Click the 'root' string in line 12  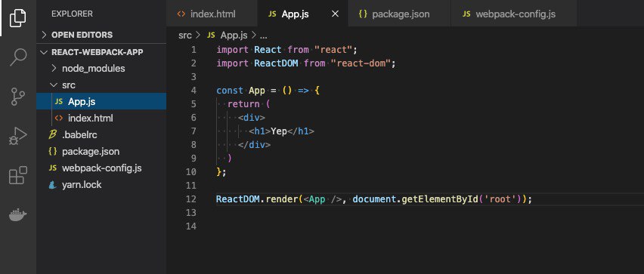[500, 199]
